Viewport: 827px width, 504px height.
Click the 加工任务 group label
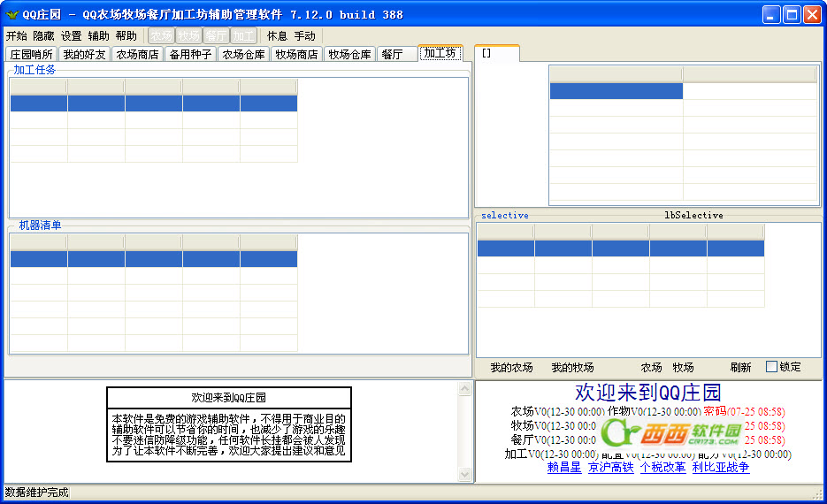[x=34, y=70]
